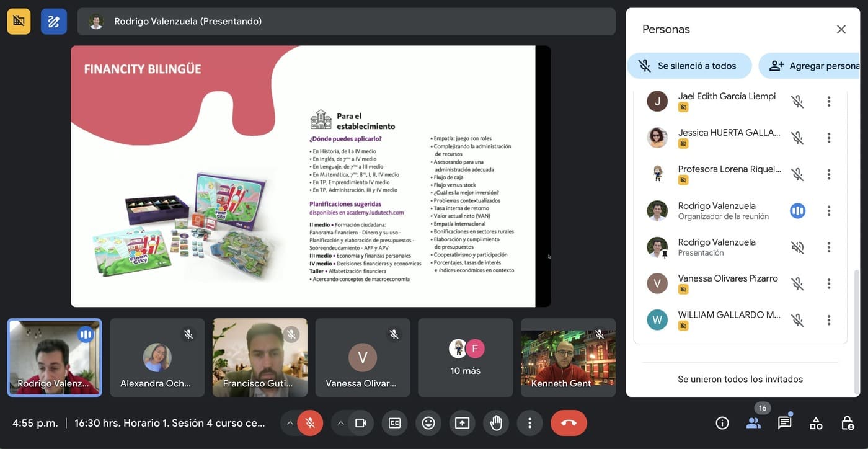The width and height of the screenshot is (868, 449).
Task: Select Kenneth Gent video tile
Action: click(x=568, y=358)
